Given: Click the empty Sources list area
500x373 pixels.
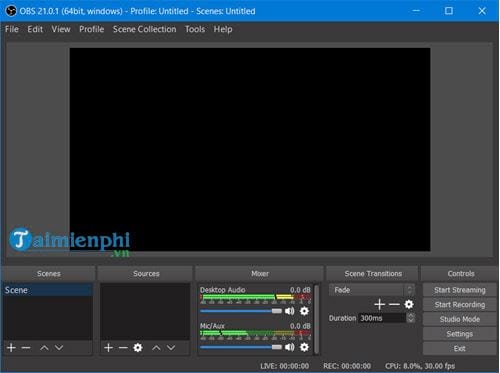Looking at the screenshot, I should pyautogui.click(x=145, y=312).
